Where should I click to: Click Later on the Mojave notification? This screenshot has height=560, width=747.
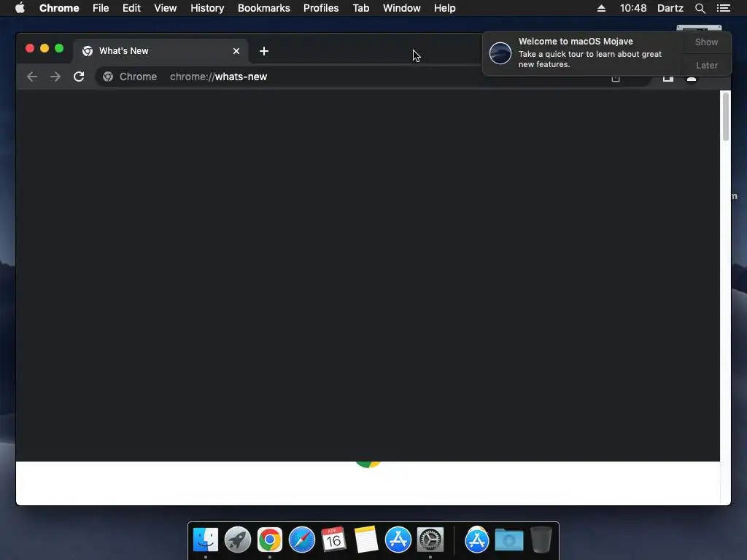tap(706, 65)
